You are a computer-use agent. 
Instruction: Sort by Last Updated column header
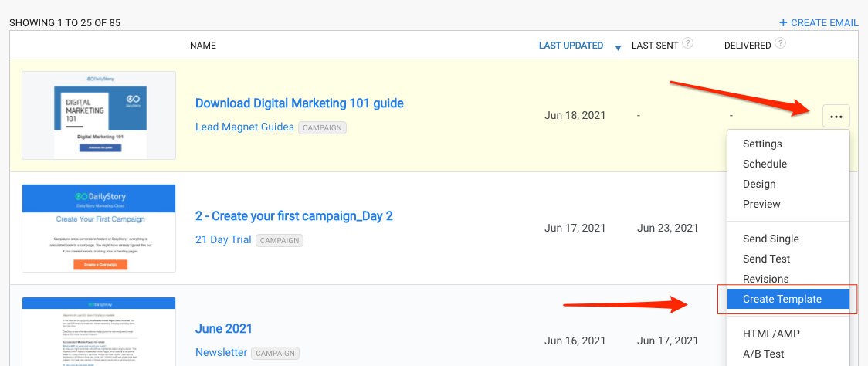tap(571, 46)
